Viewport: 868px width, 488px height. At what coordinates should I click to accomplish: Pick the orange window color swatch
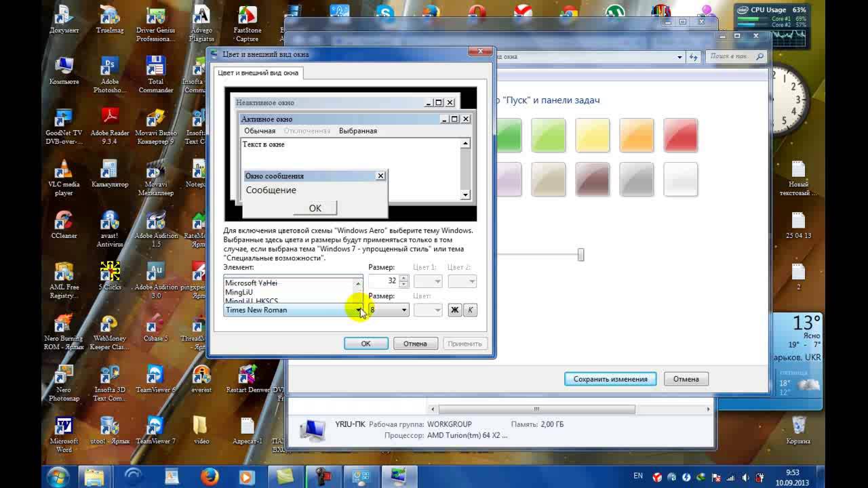click(x=636, y=134)
